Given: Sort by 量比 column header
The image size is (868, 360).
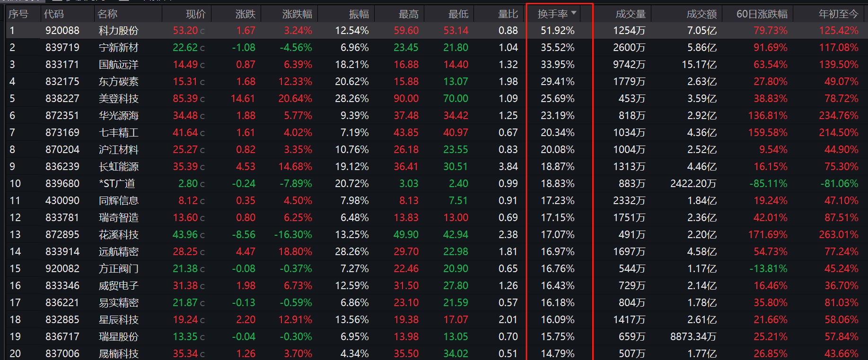Looking at the screenshot, I should coord(508,14).
